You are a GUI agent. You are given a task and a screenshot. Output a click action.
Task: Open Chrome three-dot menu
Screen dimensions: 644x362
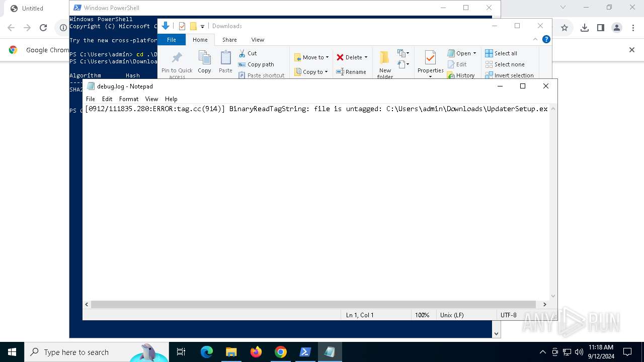click(633, 28)
